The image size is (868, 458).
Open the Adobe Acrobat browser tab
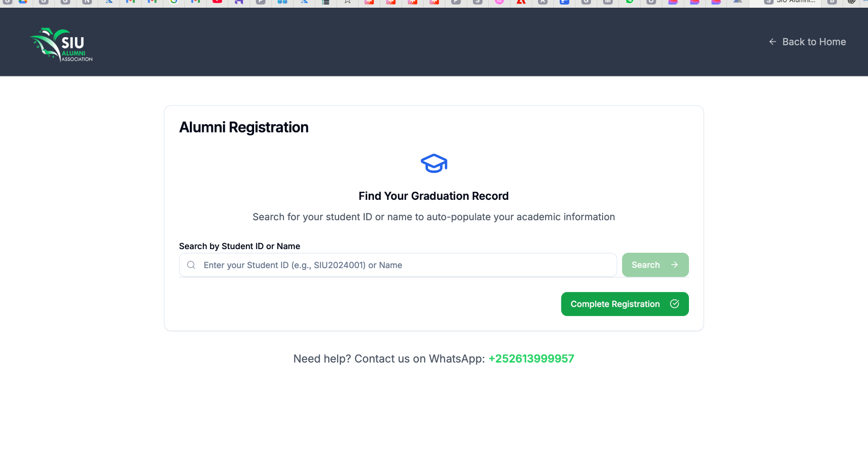521,2
